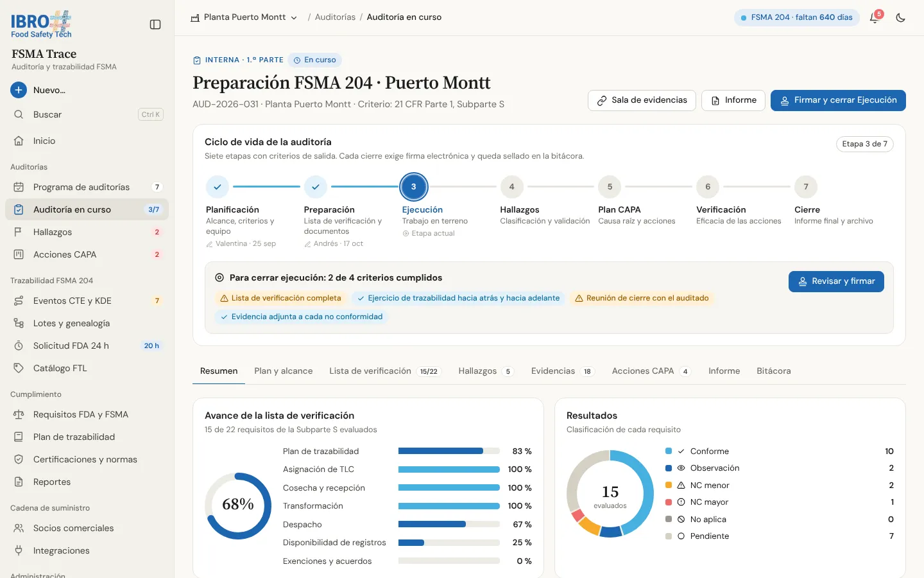This screenshot has width=924, height=578.
Task: Click the Catálogo FTL tag icon
Action: tap(19, 368)
